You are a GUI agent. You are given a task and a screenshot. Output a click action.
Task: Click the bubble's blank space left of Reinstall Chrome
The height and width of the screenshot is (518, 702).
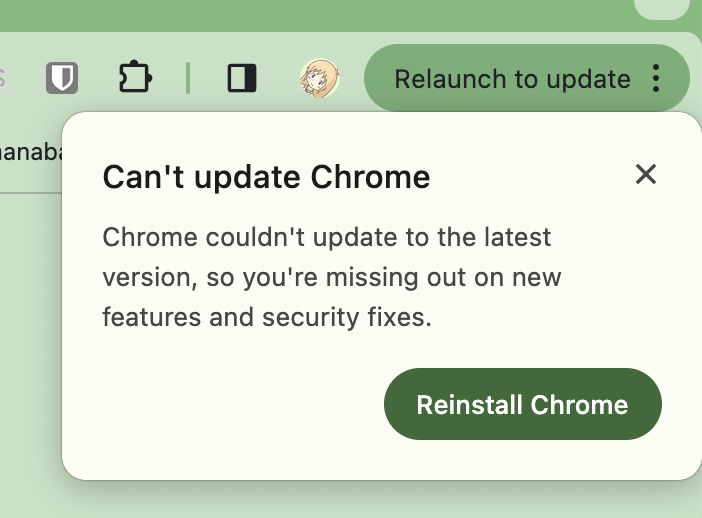[x=230, y=404]
